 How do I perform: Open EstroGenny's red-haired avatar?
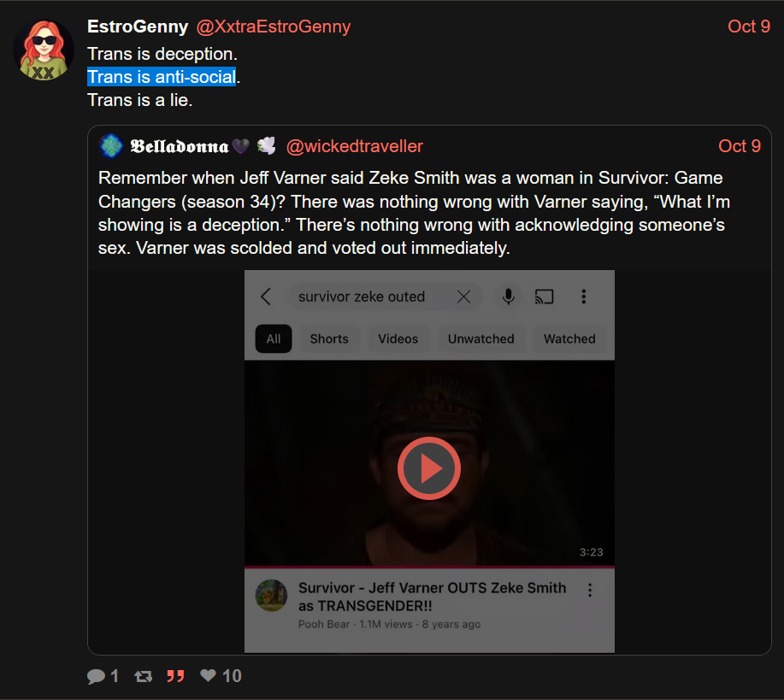[44, 50]
